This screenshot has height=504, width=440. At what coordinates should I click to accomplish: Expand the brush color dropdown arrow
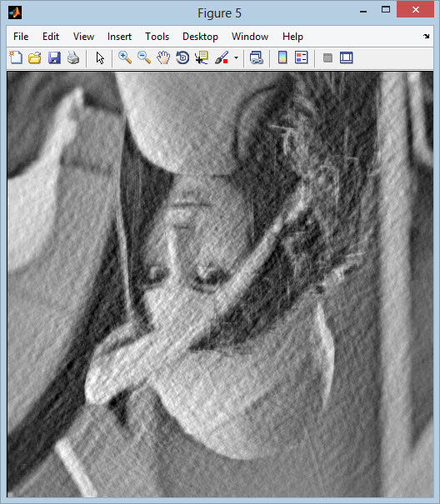[237, 58]
